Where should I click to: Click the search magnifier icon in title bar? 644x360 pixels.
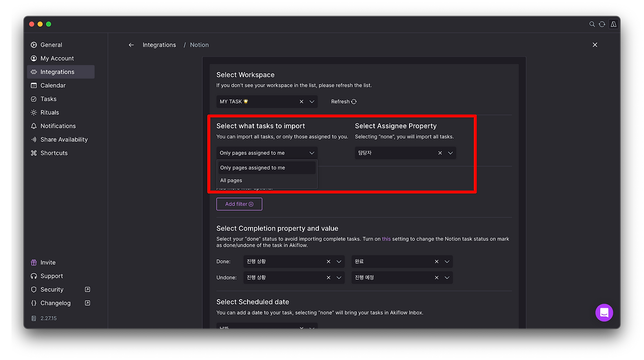(x=592, y=24)
